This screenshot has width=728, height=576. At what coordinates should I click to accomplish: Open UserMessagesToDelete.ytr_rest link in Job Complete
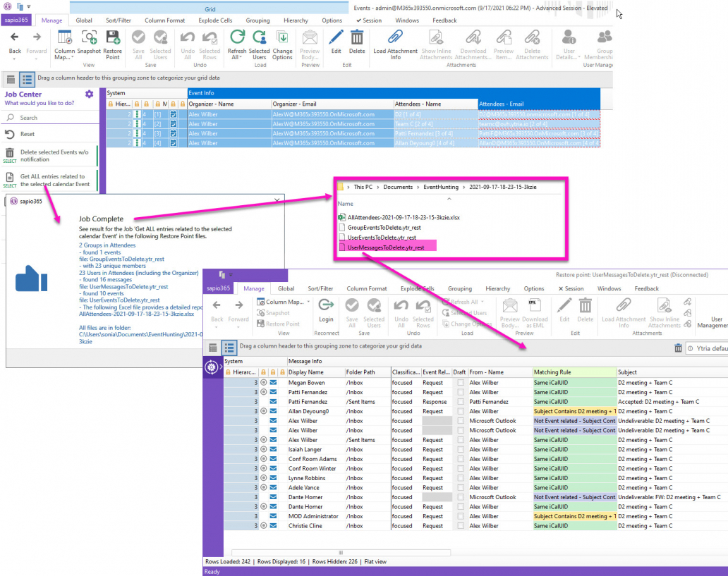pyautogui.click(x=128, y=287)
